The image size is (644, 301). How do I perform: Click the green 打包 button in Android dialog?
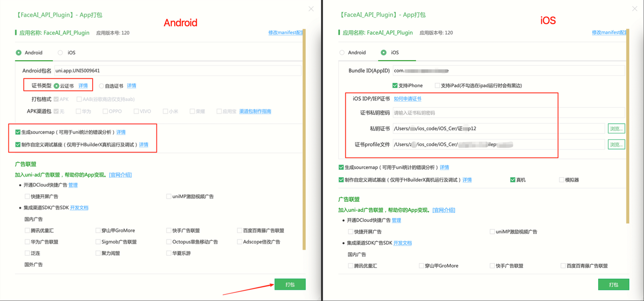[290, 284]
